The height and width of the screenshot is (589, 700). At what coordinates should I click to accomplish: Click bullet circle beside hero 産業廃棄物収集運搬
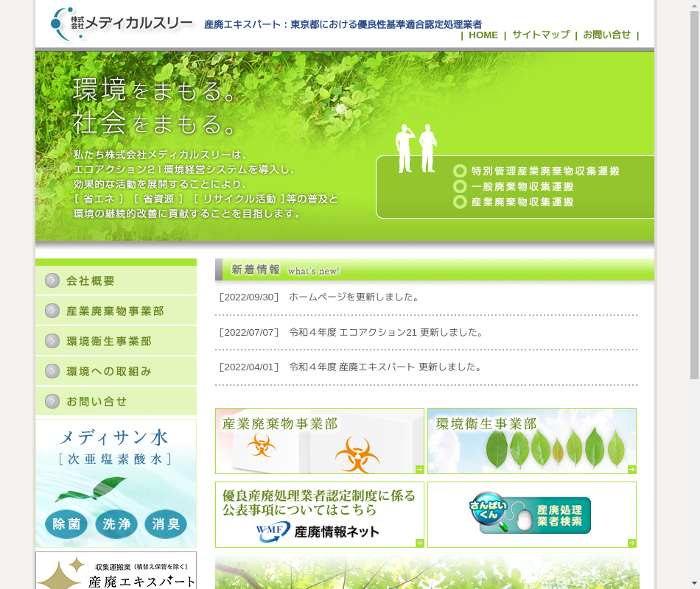[x=460, y=202]
